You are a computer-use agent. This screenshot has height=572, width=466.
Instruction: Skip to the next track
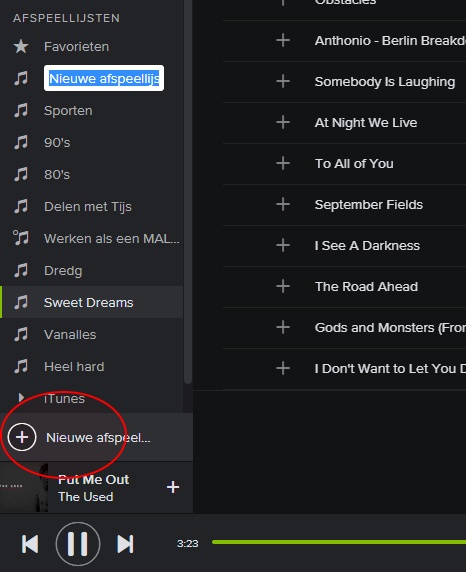(125, 544)
